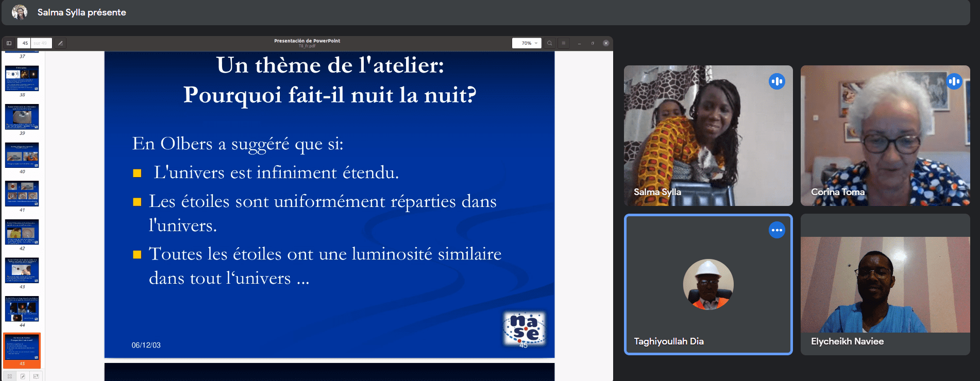Switch sidebar to bookmarks view
The image size is (980, 381).
[36, 376]
